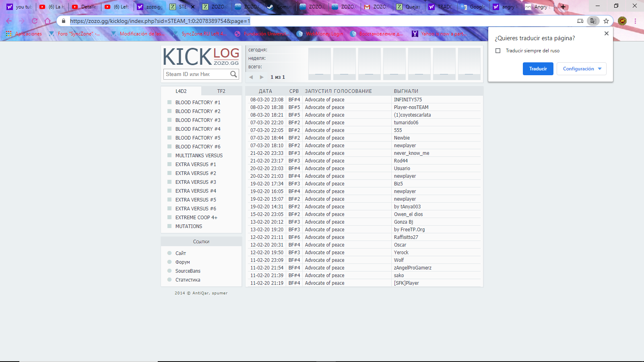Screen dimensions: 644x362
Task: Click the ДАТА column header
Action: coord(265,91)
